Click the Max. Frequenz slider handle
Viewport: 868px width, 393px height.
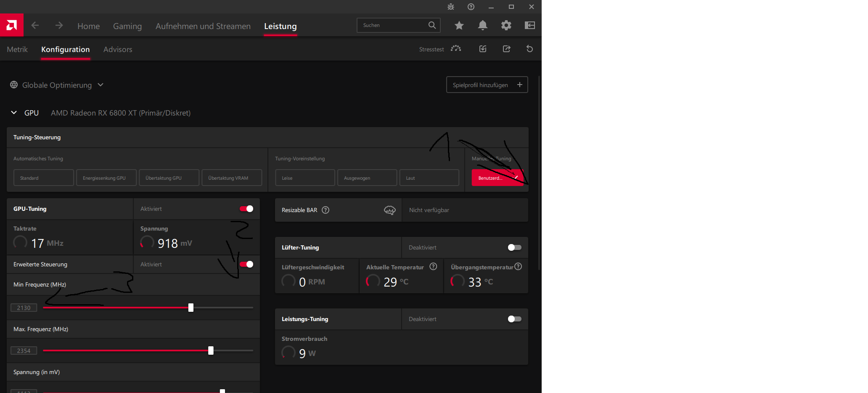click(x=211, y=351)
